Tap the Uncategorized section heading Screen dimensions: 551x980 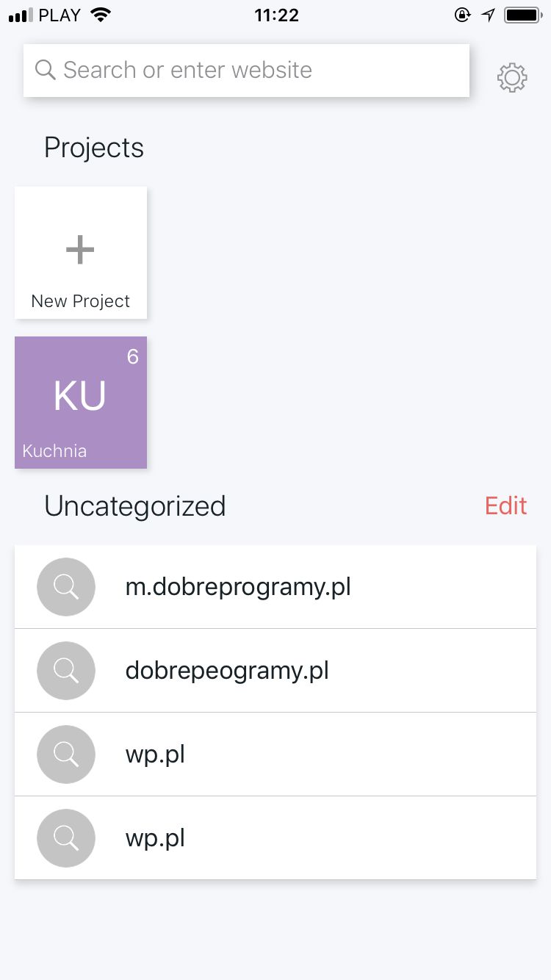coord(135,506)
